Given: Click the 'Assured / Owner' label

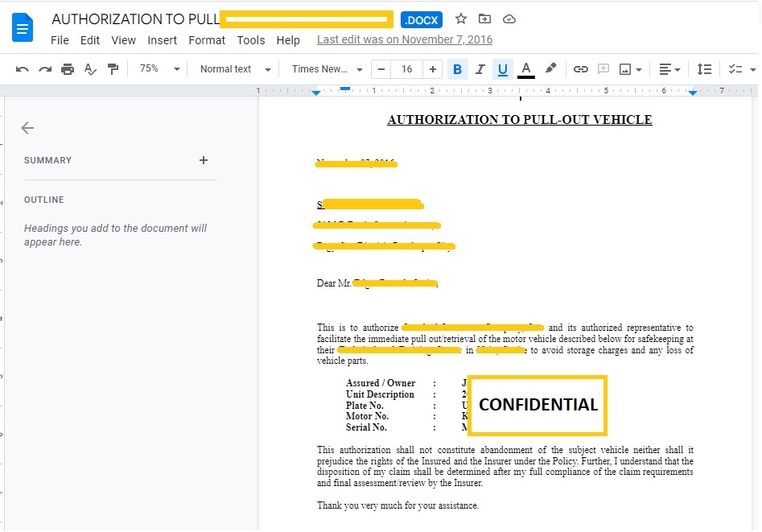Looking at the screenshot, I should tap(381, 383).
